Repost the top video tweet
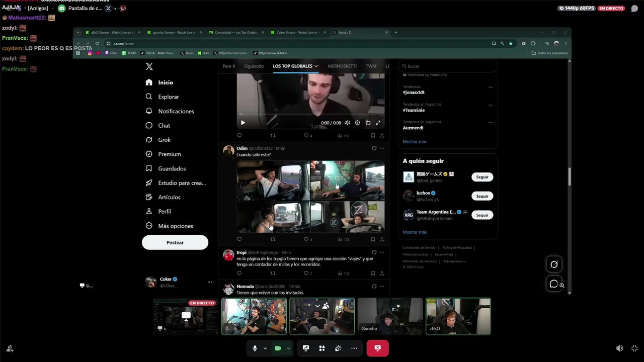644x362 pixels. (273, 135)
